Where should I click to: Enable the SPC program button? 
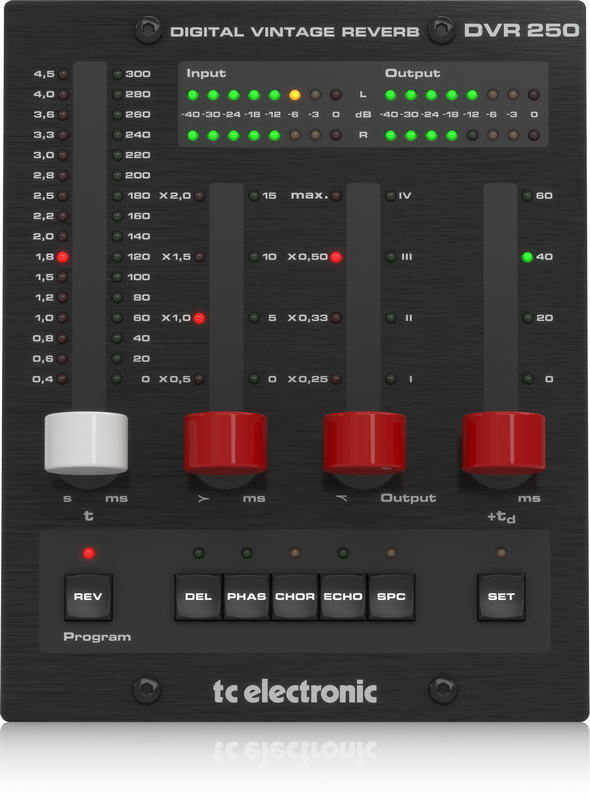click(391, 597)
